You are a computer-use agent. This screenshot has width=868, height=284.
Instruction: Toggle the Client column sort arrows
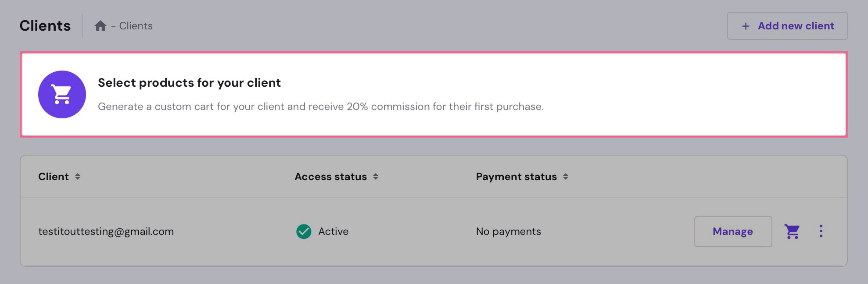coord(78,177)
